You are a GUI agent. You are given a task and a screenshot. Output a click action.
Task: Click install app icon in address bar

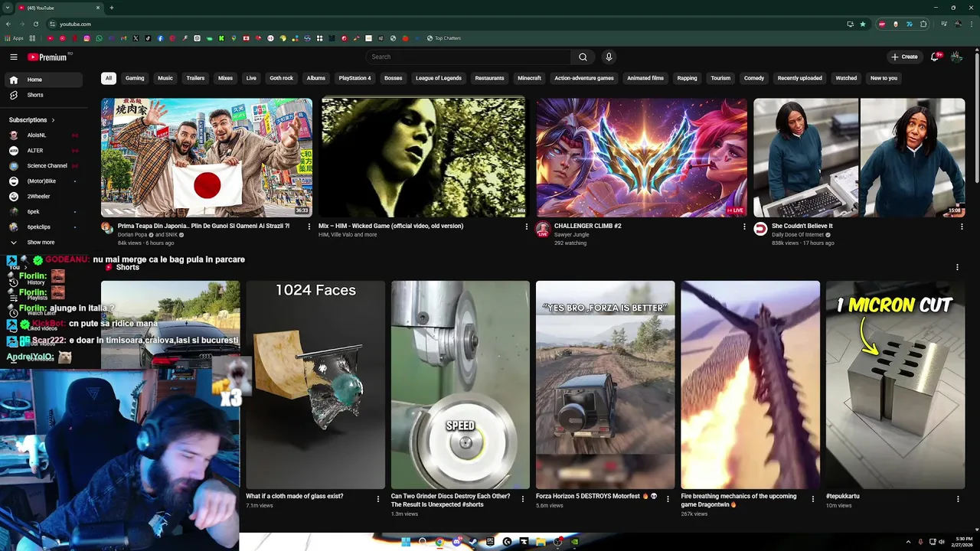point(850,24)
